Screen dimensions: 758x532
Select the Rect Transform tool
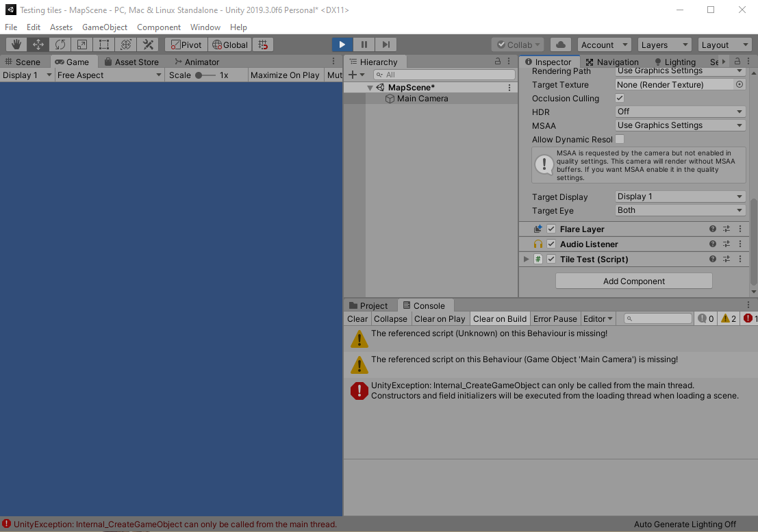(104, 45)
